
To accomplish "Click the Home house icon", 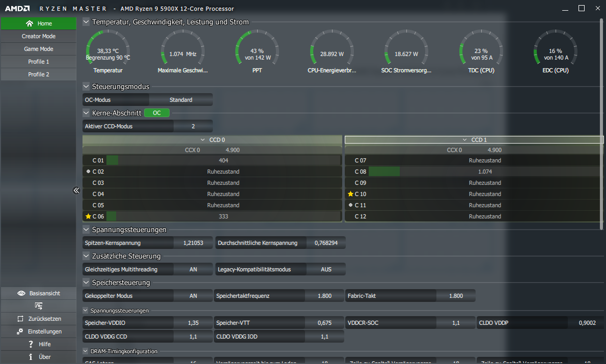I will point(30,23).
